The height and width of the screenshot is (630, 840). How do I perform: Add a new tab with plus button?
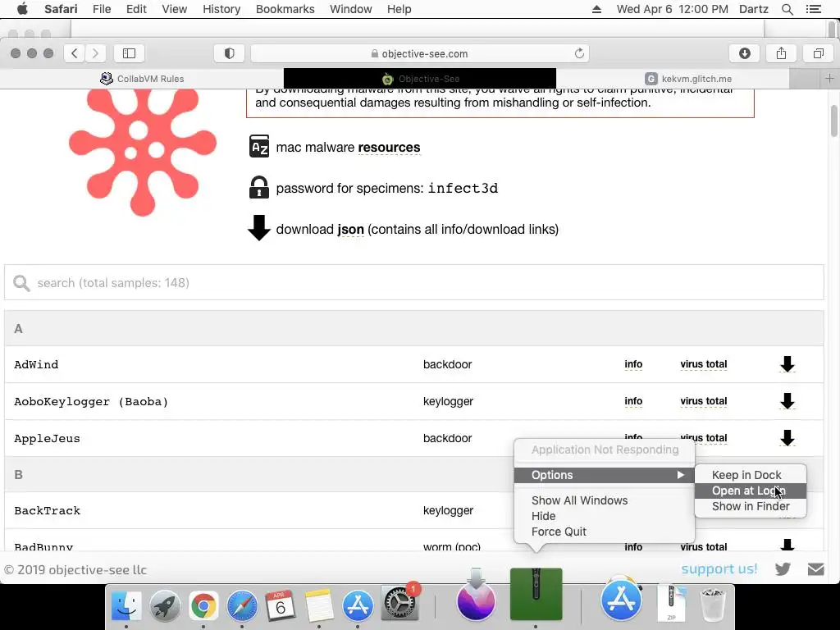click(829, 79)
